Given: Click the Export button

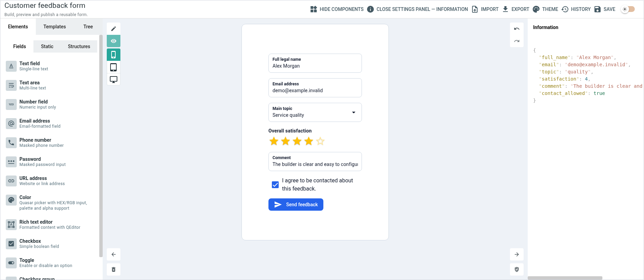Looking at the screenshot, I should [516, 9].
